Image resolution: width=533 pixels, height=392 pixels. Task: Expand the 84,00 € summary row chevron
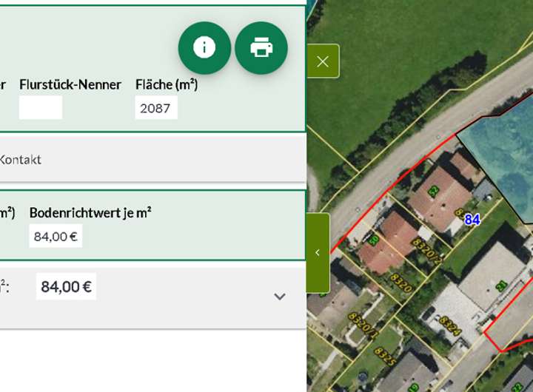point(279,297)
